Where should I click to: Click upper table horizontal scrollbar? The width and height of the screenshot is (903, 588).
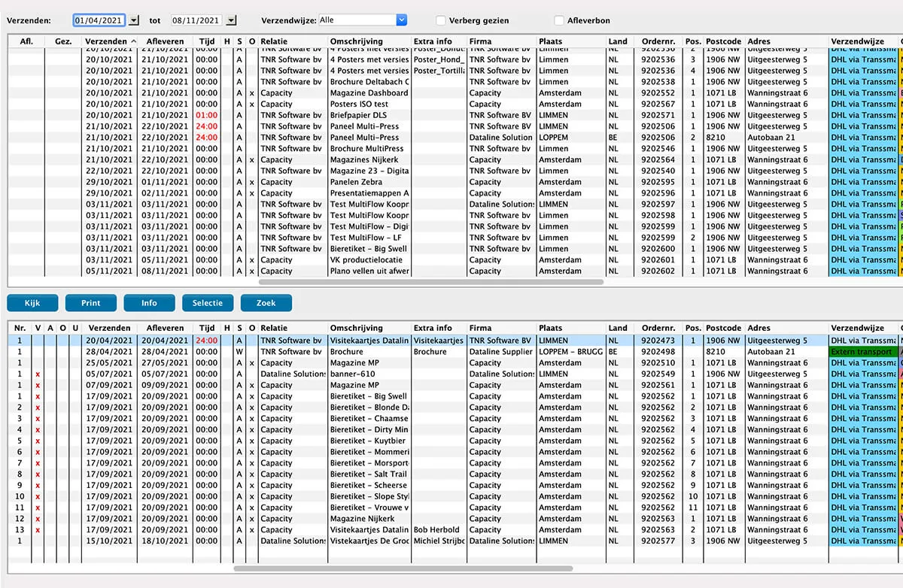[x=430, y=282]
